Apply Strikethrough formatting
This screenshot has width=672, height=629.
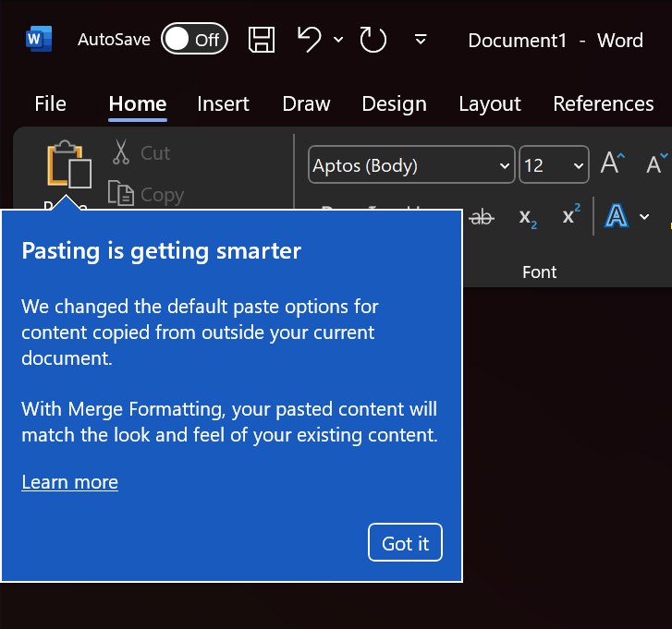[x=482, y=217]
